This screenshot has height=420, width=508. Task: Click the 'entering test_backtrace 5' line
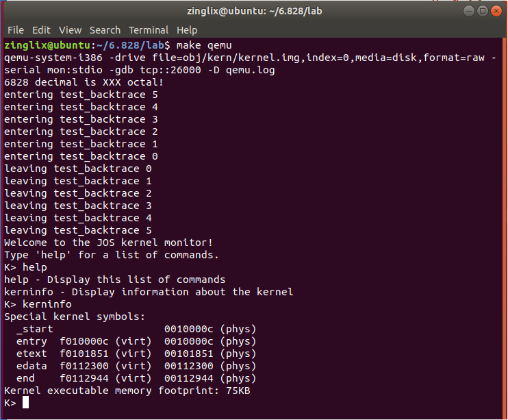(81, 95)
